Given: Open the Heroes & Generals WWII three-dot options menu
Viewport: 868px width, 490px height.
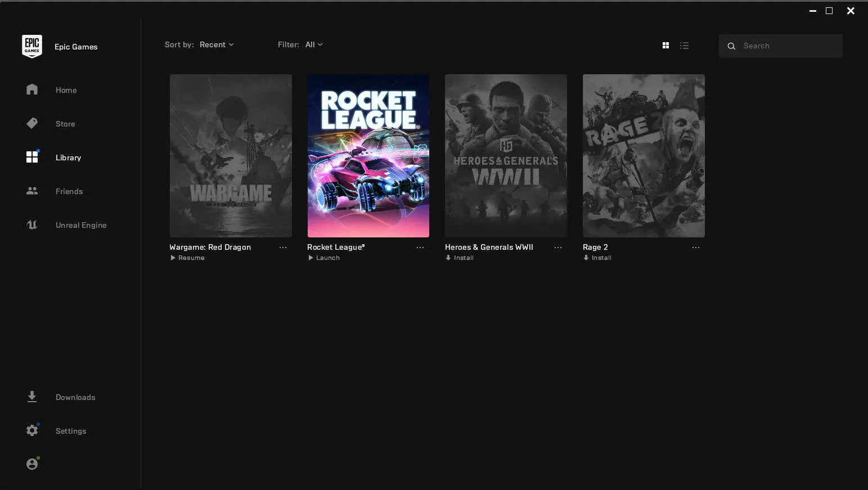Looking at the screenshot, I should tap(558, 248).
